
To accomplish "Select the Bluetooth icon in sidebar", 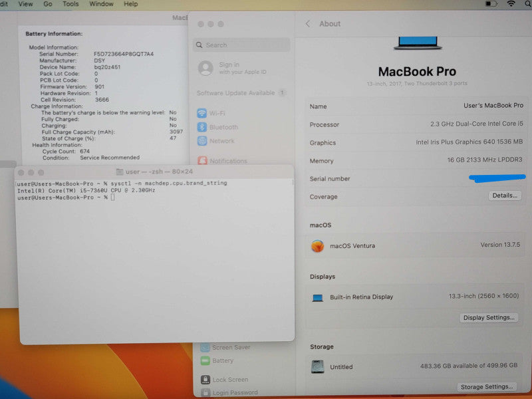I will point(202,127).
